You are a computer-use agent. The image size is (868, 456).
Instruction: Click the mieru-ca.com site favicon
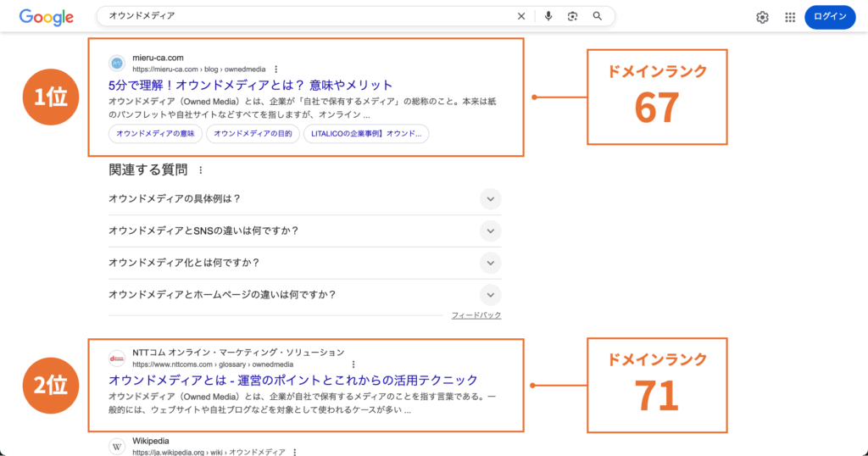[117, 63]
